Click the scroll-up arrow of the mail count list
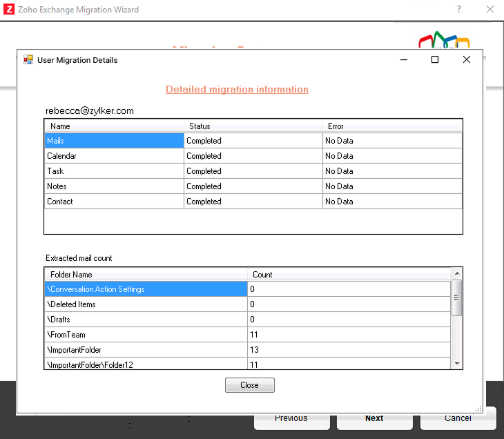504x439 pixels. [x=457, y=273]
